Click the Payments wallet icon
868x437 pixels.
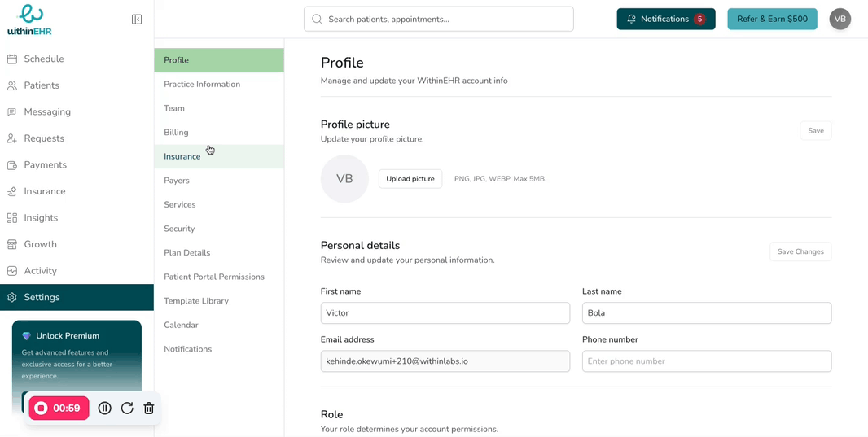point(12,165)
